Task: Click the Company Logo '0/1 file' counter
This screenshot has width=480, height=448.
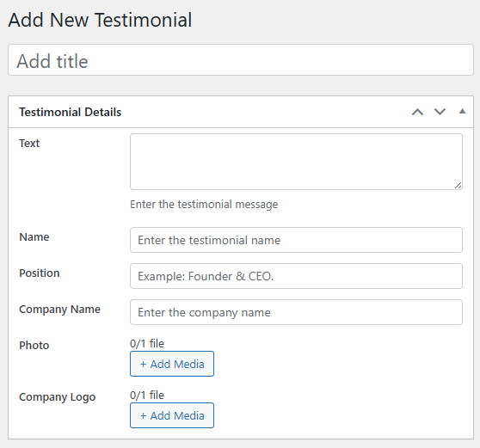Action: (x=147, y=396)
